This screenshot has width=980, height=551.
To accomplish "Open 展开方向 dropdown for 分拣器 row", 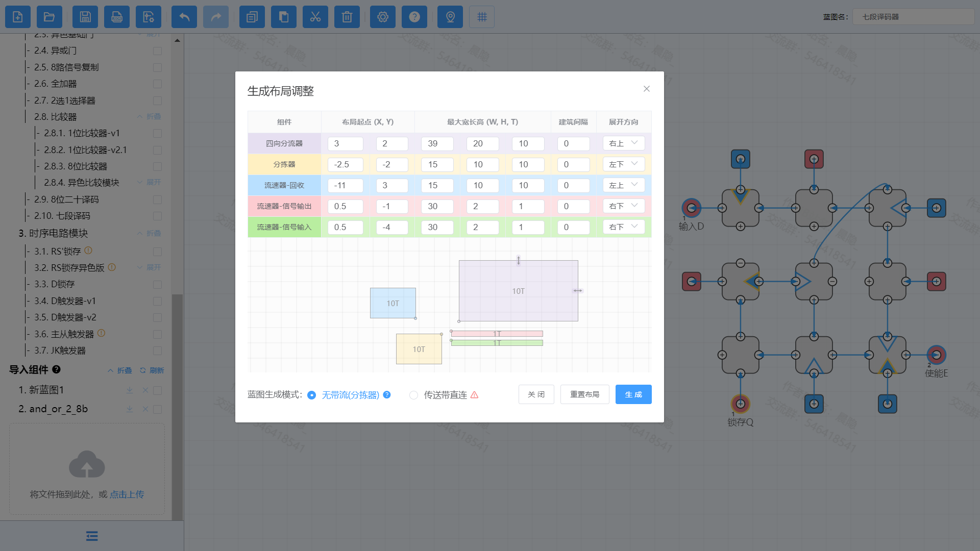I will click(x=624, y=164).
